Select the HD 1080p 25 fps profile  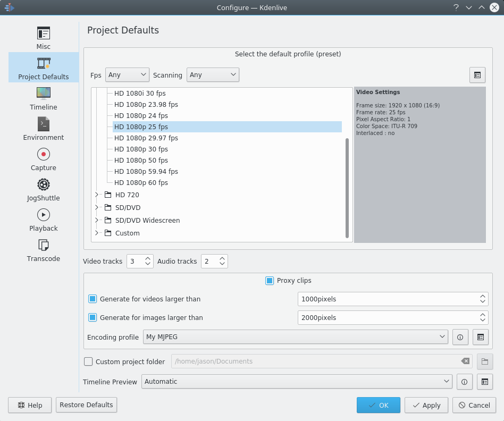click(x=227, y=127)
